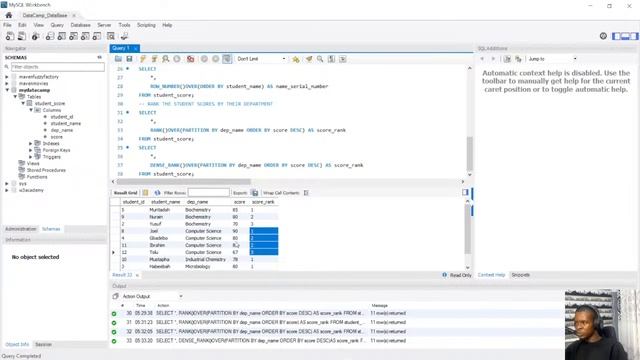This screenshot has height=360, width=640.
Task: Open the Jump to dropdown
Action: [552, 59]
